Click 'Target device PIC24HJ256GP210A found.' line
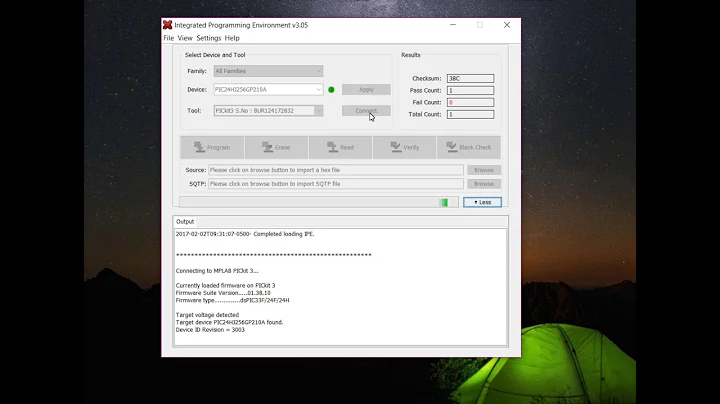Screen dimensions: 720x404 coord(229,322)
